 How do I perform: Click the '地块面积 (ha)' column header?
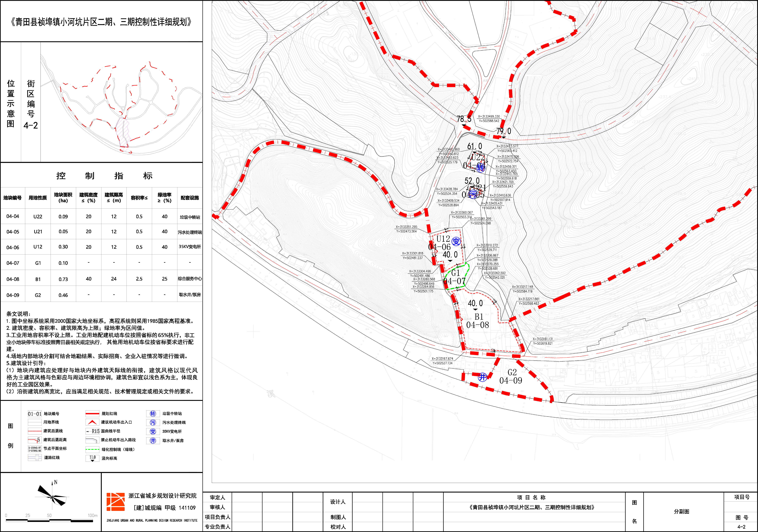click(x=63, y=197)
